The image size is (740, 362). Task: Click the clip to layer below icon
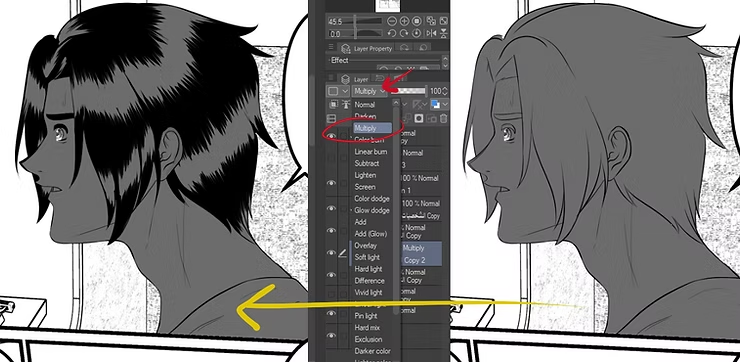coord(334,104)
